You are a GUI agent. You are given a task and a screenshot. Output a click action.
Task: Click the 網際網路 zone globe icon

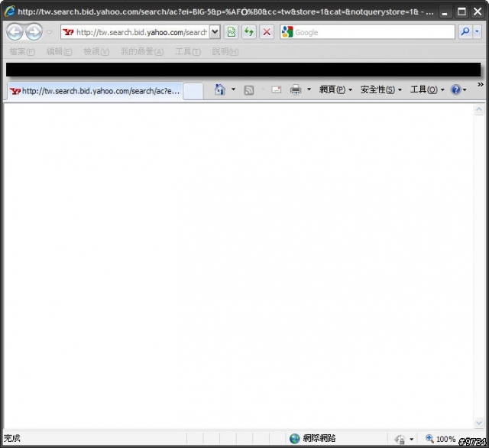[x=294, y=438]
